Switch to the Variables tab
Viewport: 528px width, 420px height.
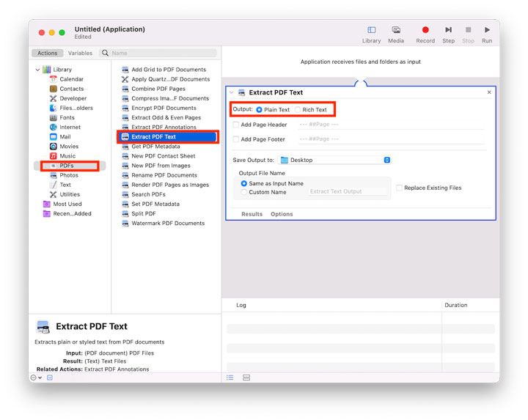[x=81, y=54]
